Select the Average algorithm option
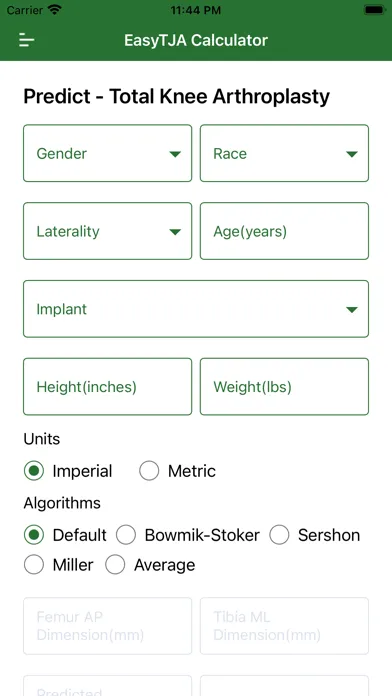The height and width of the screenshot is (696, 392). (x=115, y=565)
